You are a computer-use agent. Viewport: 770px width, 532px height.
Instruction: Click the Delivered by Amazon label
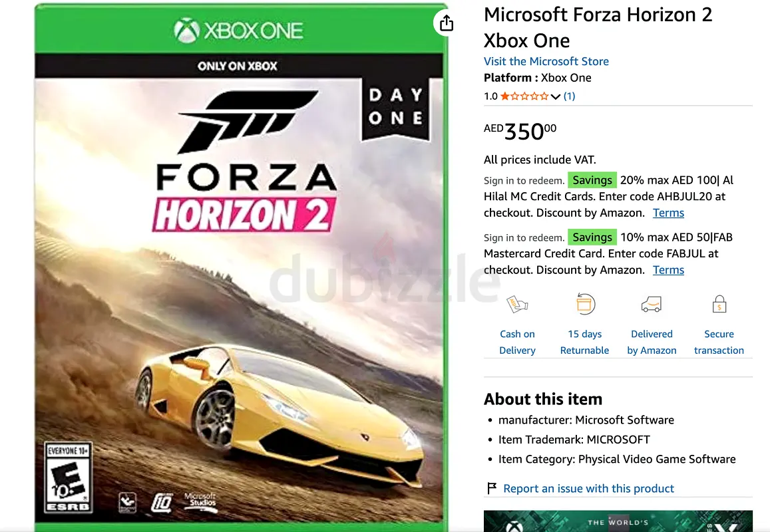(652, 342)
